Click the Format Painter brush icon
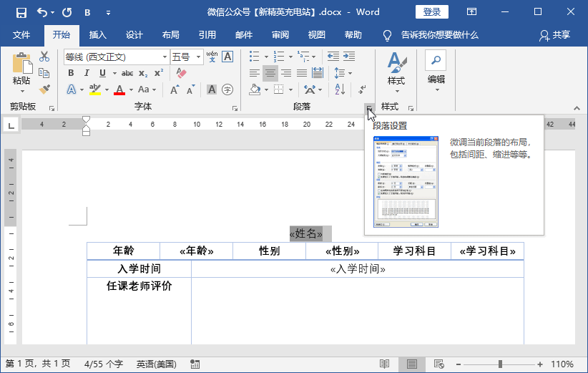The width and height of the screenshot is (588, 373). tap(44, 89)
